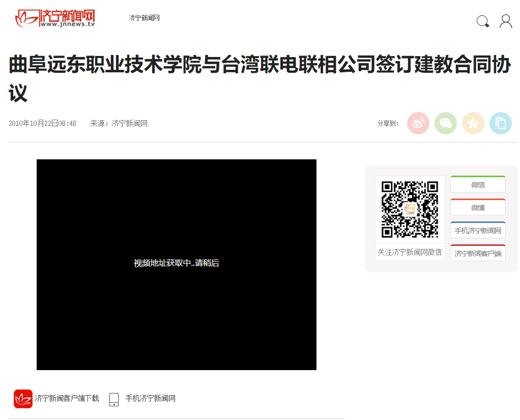
Task: Click the 分享到: label
Action: point(388,123)
